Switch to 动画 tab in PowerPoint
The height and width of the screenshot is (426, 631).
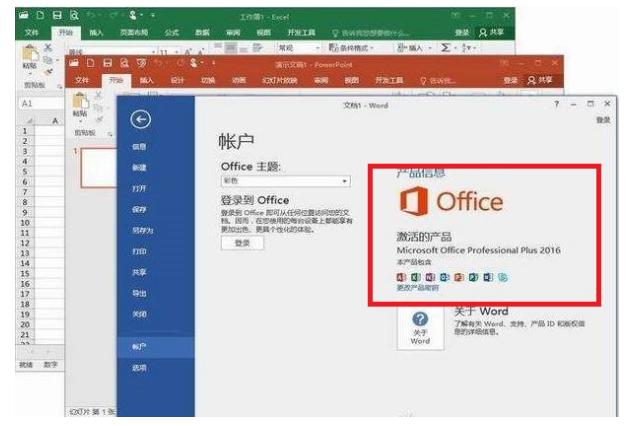point(239,80)
